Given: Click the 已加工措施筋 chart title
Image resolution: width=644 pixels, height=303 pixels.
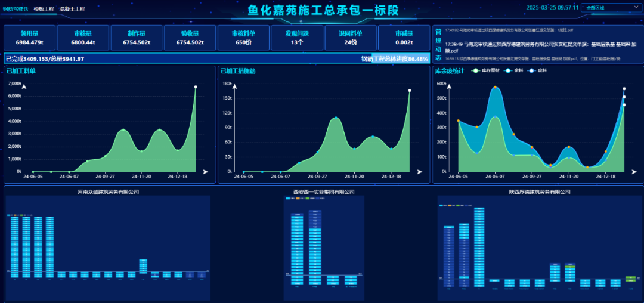Looking at the screenshot, I should pyautogui.click(x=238, y=70).
